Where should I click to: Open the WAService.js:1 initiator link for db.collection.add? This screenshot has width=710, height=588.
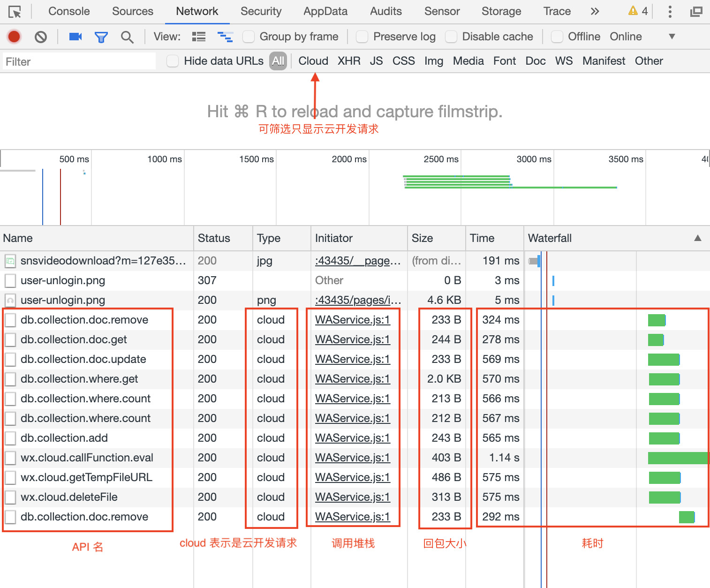click(x=353, y=438)
